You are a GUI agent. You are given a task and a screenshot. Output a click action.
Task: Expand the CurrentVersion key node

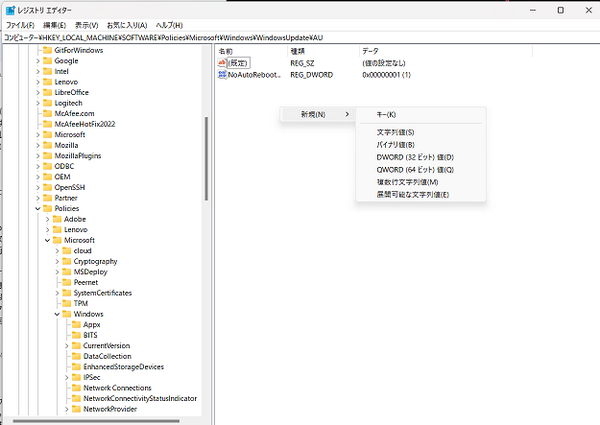pyautogui.click(x=66, y=346)
